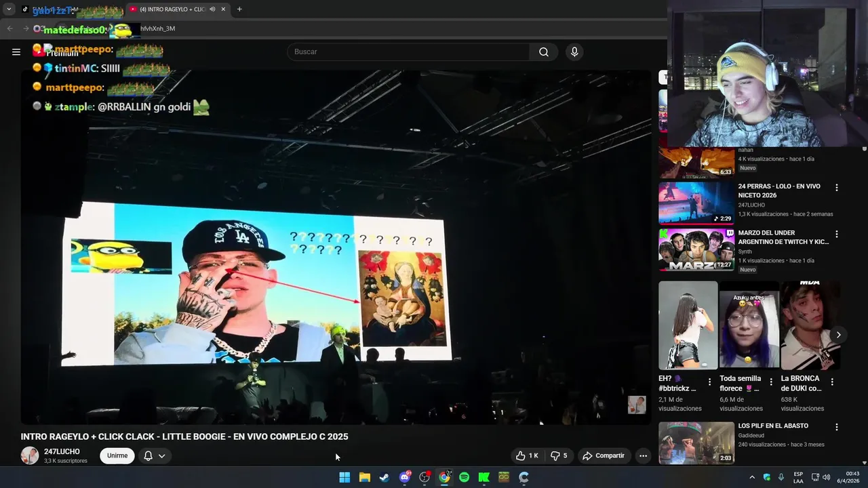
Task: Click 3,3 K suscriptores text
Action: pyautogui.click(x=66, y=461)
